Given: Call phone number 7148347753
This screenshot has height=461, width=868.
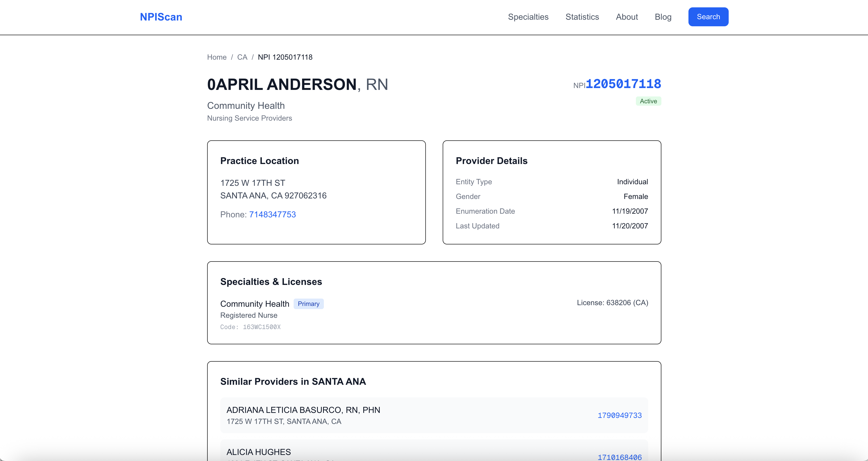Looking at the screenshot, I should (x=272, y=214).
